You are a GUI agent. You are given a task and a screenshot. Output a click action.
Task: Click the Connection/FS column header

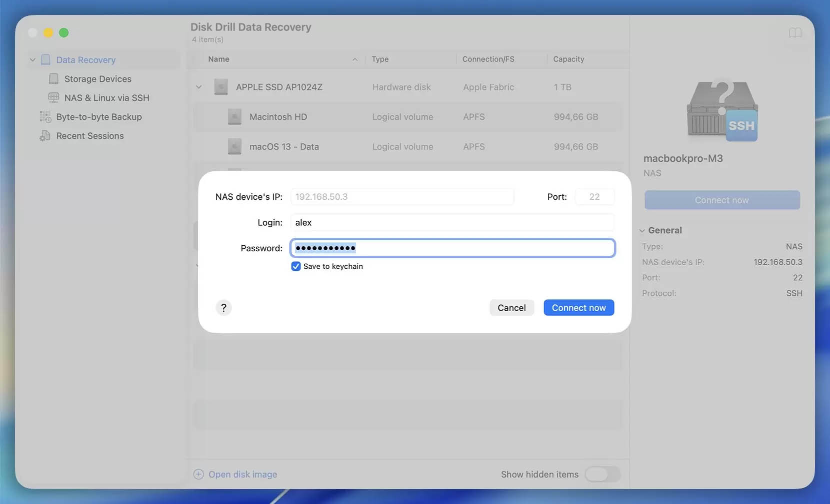point(488,59)
